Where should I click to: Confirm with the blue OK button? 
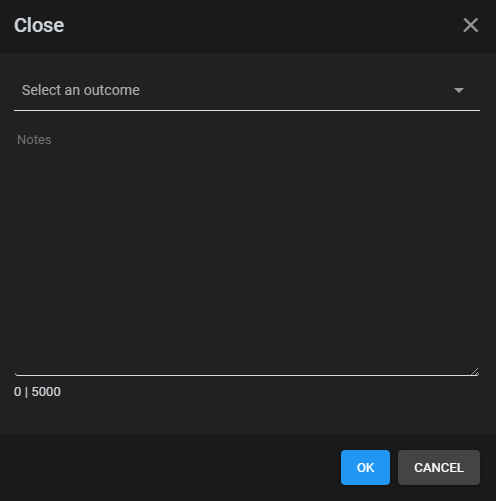click(x=365, y=467)
